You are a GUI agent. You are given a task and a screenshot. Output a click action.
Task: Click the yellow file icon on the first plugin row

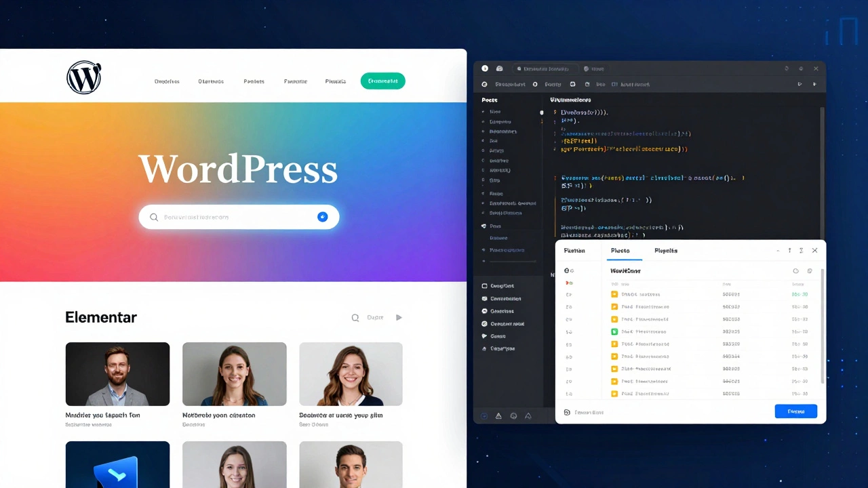coord(614,294)
